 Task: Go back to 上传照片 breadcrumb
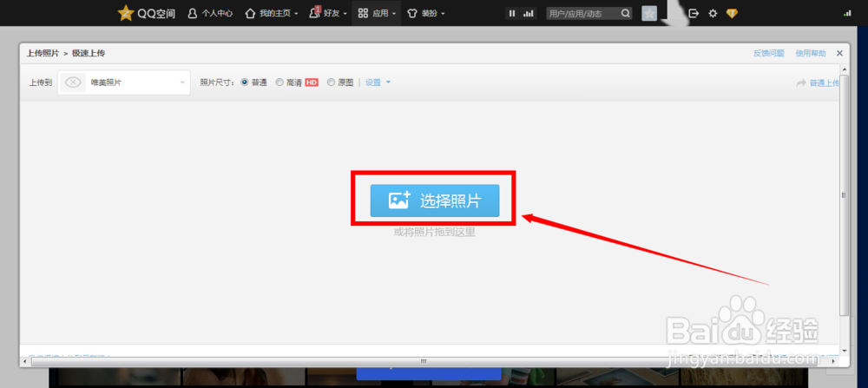coord(43,53)
